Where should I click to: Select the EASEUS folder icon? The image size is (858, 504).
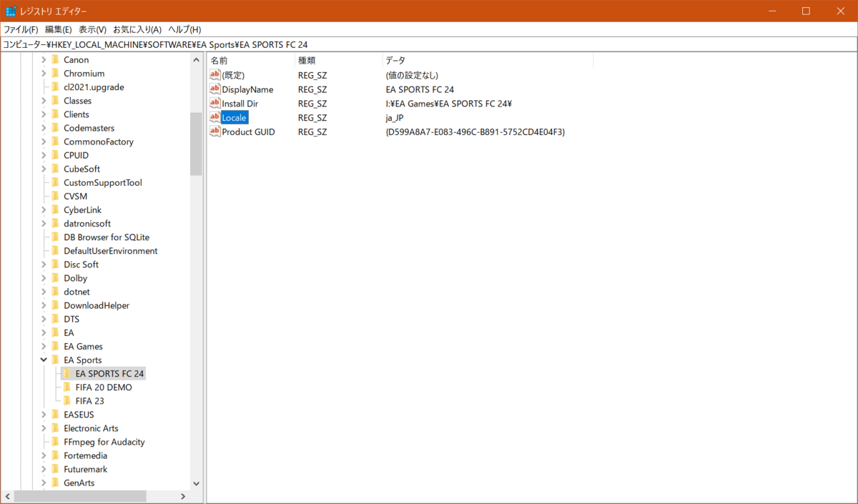point(55,415)
